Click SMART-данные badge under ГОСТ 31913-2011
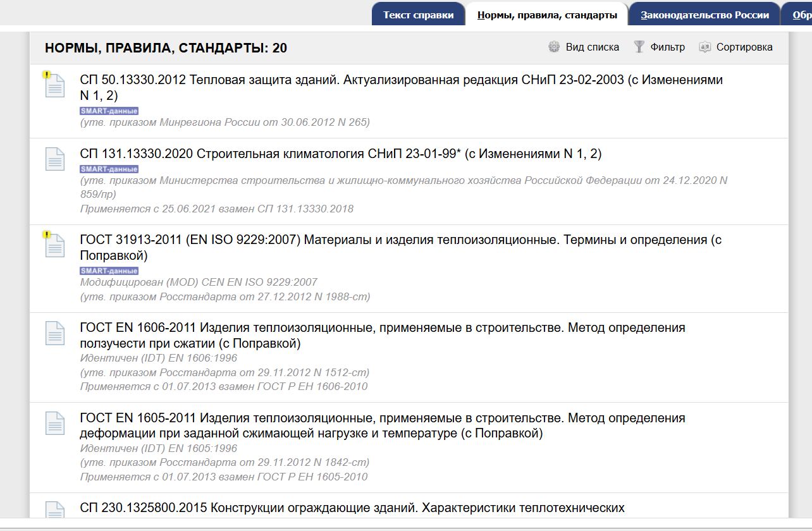The height and width of the screenshot is (531, 812). tap(109, 271)
